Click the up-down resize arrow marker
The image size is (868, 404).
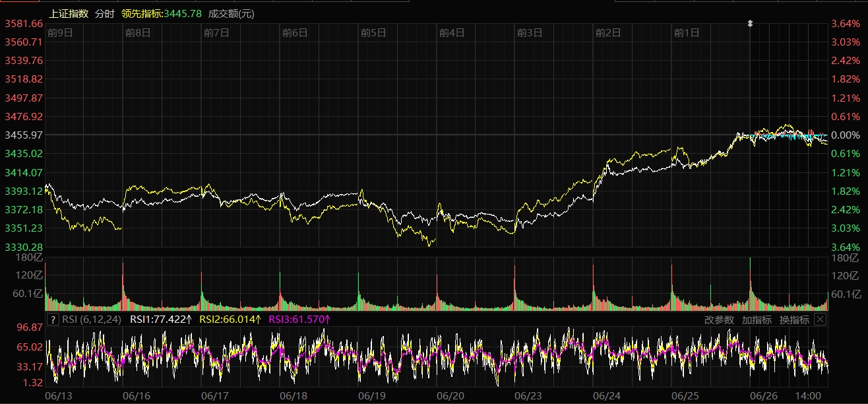(749, 24)
